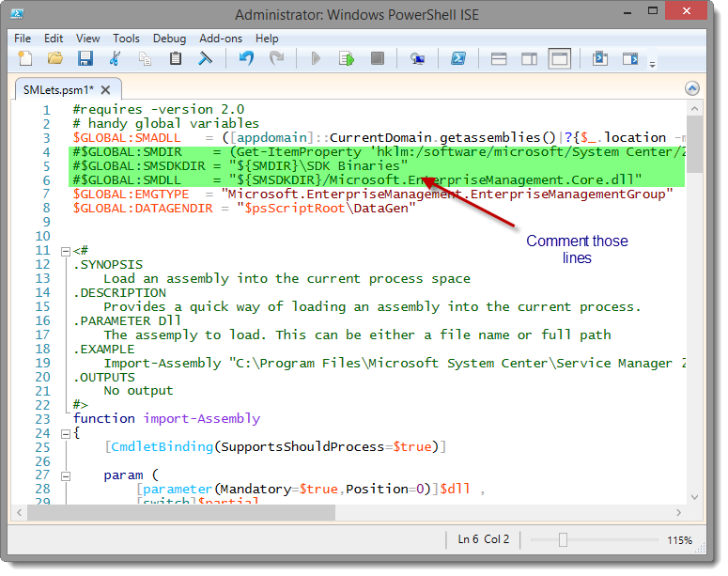Show Command Add-on pane icon
Image resolution: width=728 pixels, height=576 pixels.
tap(630, 58)
